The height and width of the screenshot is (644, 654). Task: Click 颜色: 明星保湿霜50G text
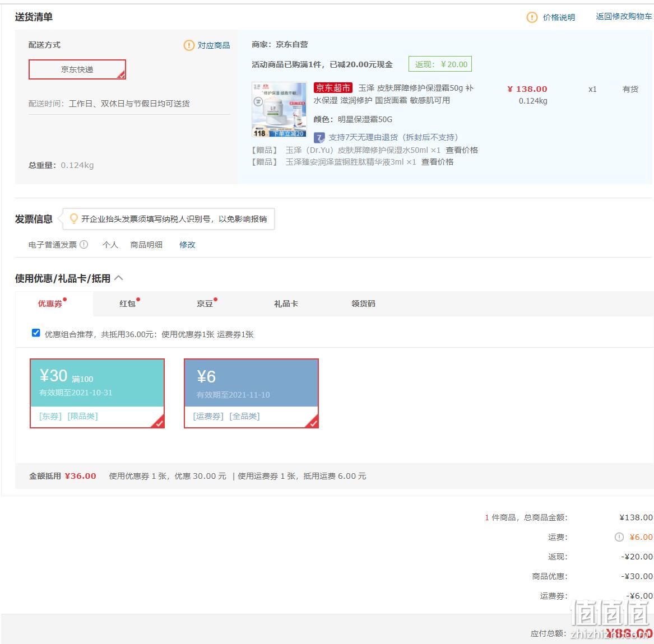click(x=353, y=119)
